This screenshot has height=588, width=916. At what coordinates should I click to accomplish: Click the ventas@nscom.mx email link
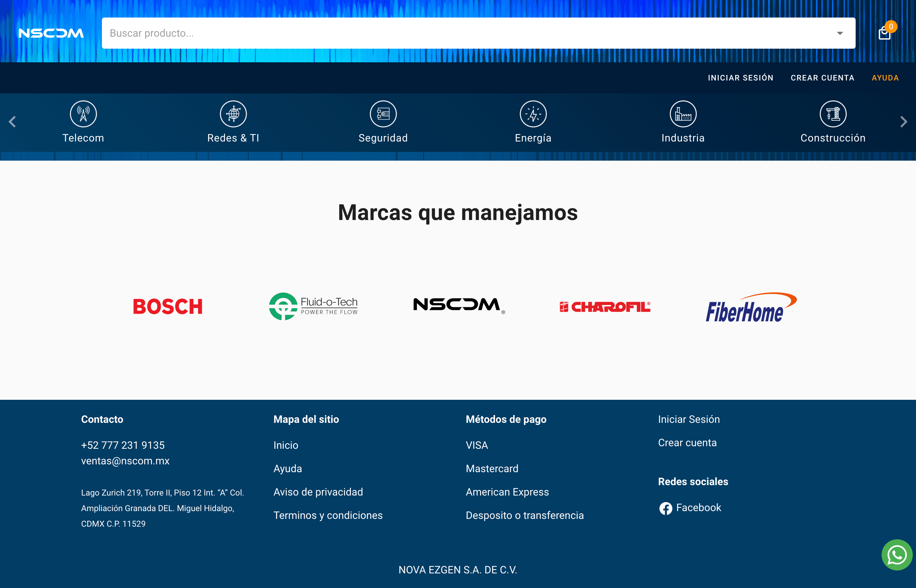click(125, 461)
